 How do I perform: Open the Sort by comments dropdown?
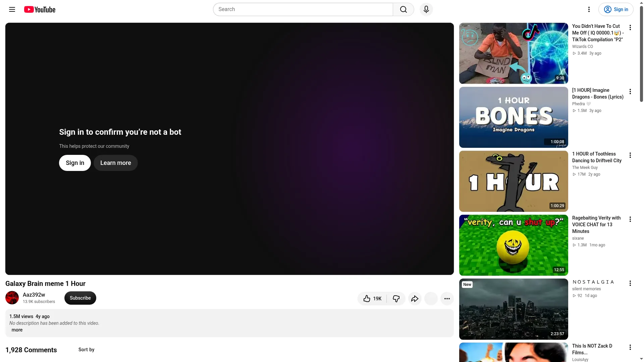click(86, 350)
